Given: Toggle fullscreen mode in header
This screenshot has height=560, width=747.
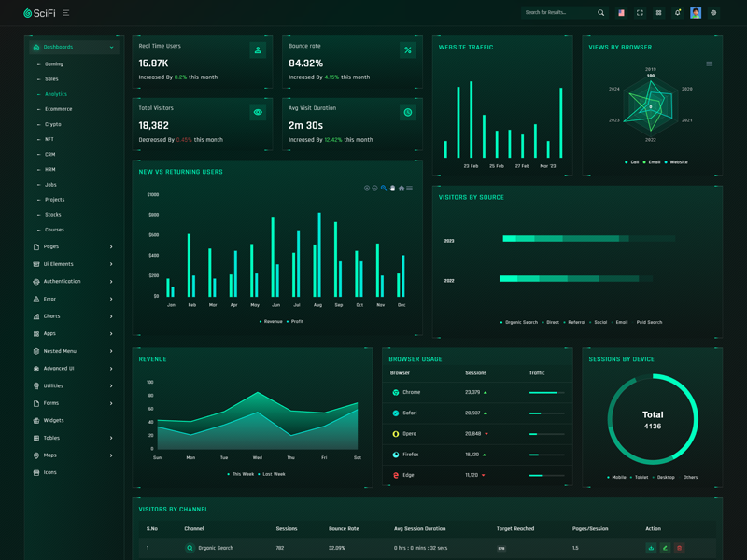Looking at the screenshot, I should pyautogui.click(x=640, y=13).
